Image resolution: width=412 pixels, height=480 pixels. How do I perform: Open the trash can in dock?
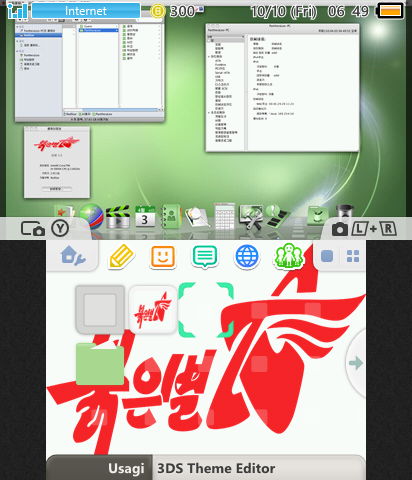click(x=345, y=214)
